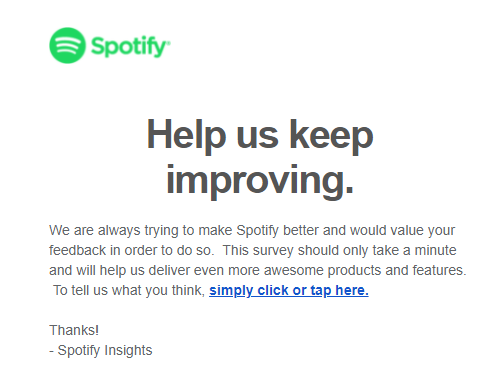Click the body line starting "and will help"
This screenshot has width=501, height=387.
click(x=258, y=270)
